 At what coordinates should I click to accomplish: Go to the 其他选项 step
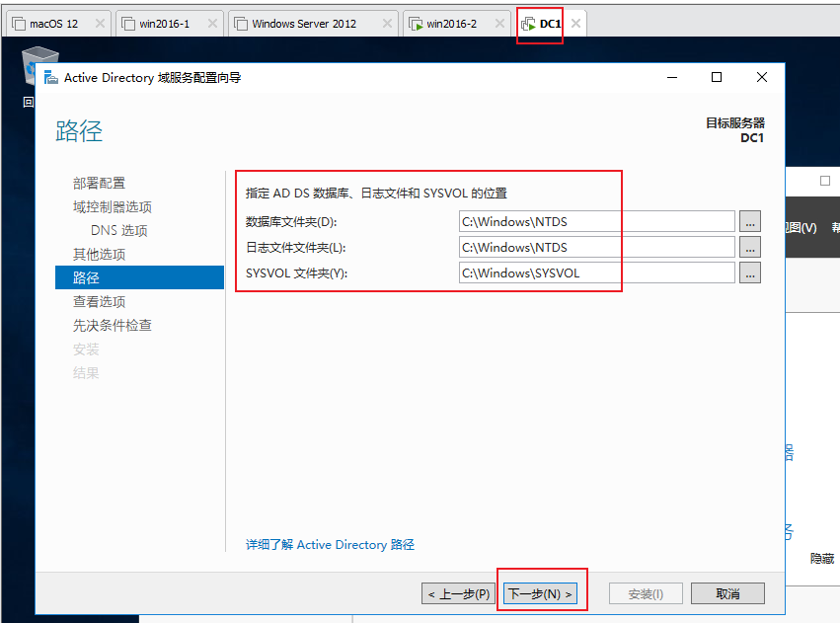99,254
